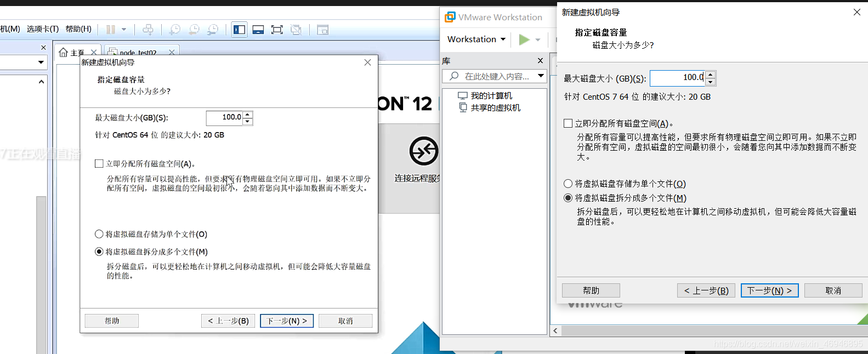Viewport: 868px width, 354px height.
Task: Close the 库 library panel
Action: click(540, 61)
